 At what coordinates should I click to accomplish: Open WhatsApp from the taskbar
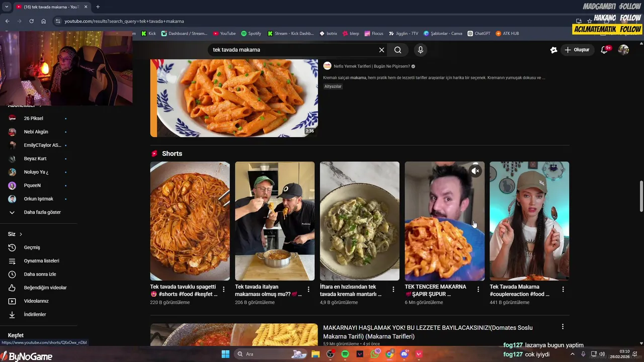(375, 354)
